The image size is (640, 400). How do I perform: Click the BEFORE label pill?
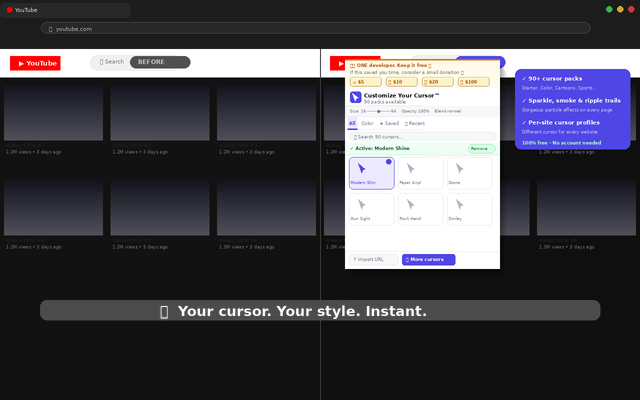[160, 62]
